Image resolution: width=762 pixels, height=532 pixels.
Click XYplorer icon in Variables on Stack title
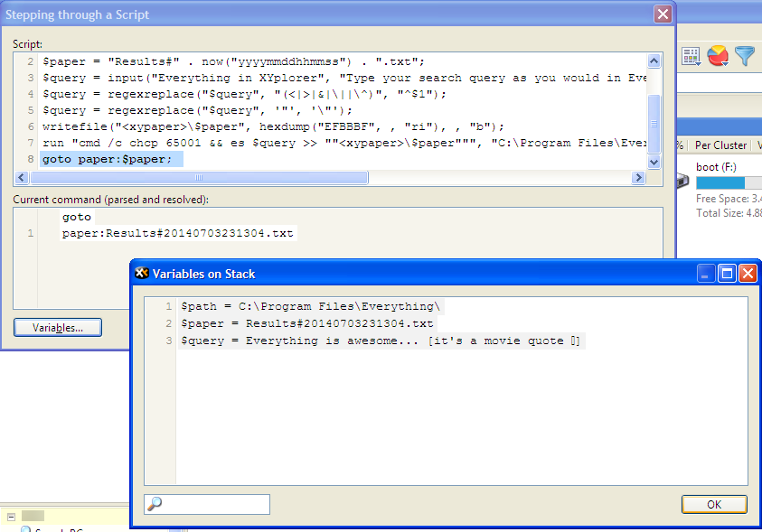click(141, 273)
